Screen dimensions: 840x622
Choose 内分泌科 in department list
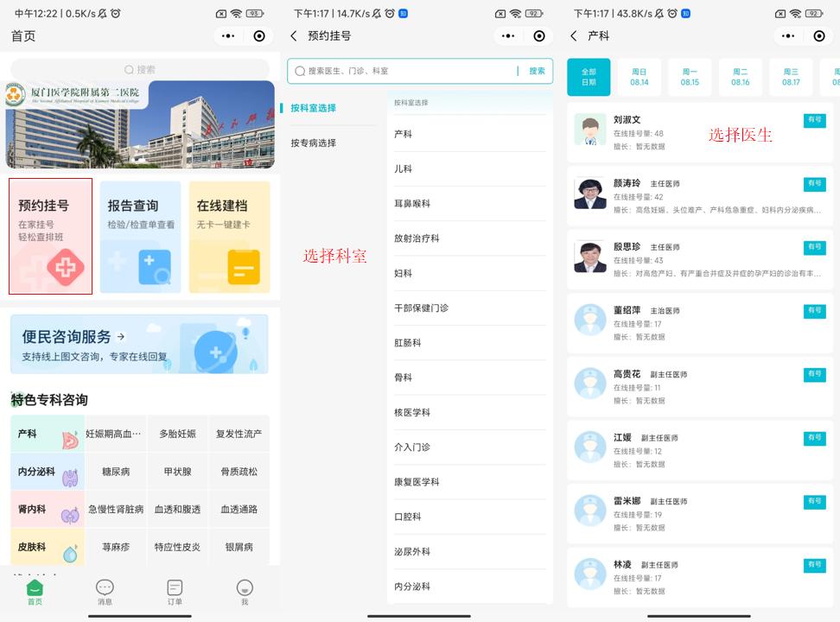pyautogui.click(x=470, y=587)
